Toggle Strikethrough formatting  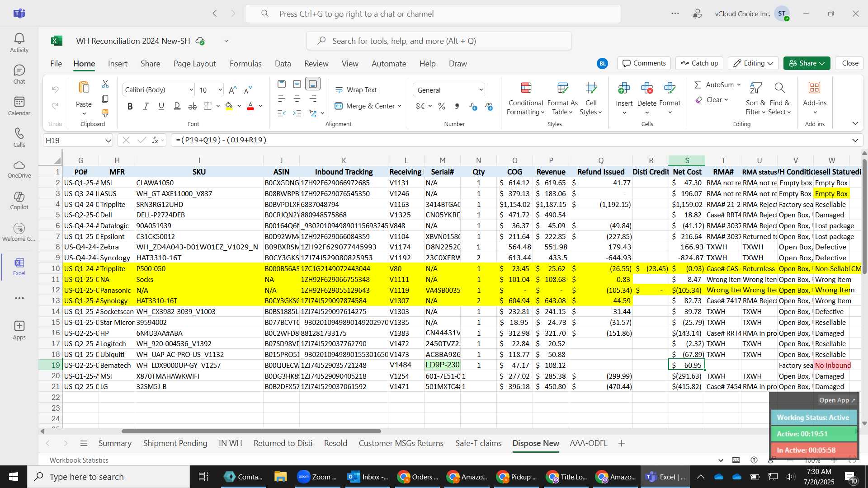[x=193, y=106]
